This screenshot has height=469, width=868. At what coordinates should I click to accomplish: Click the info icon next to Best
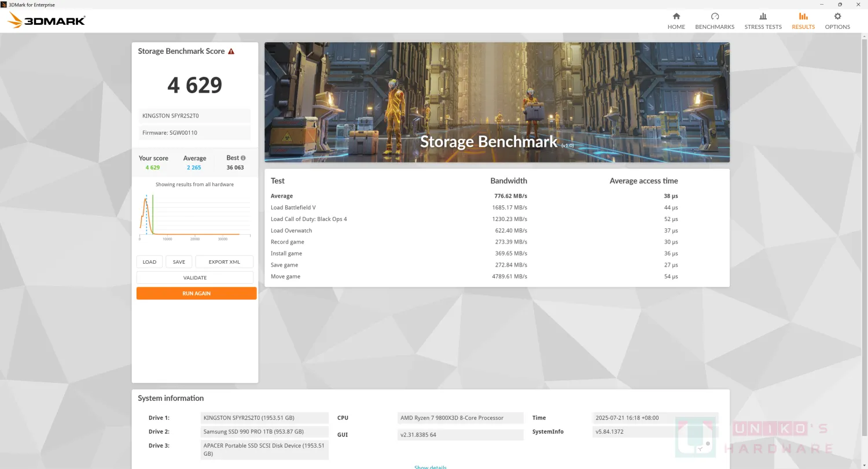pyautogui.click(x=243, y=158)
